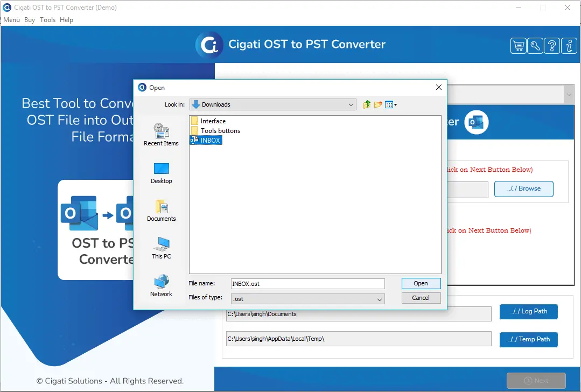Expand the Look in Downloads dropdown

[351, 105]
